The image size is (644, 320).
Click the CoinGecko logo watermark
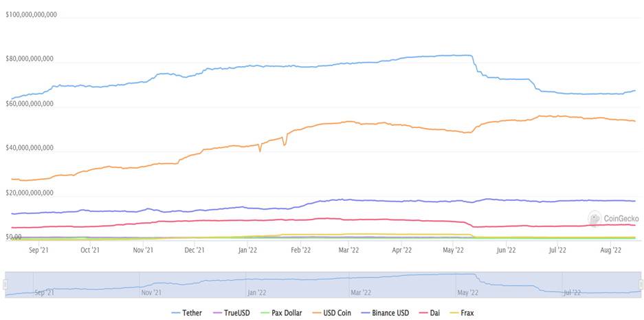(614, 219)
